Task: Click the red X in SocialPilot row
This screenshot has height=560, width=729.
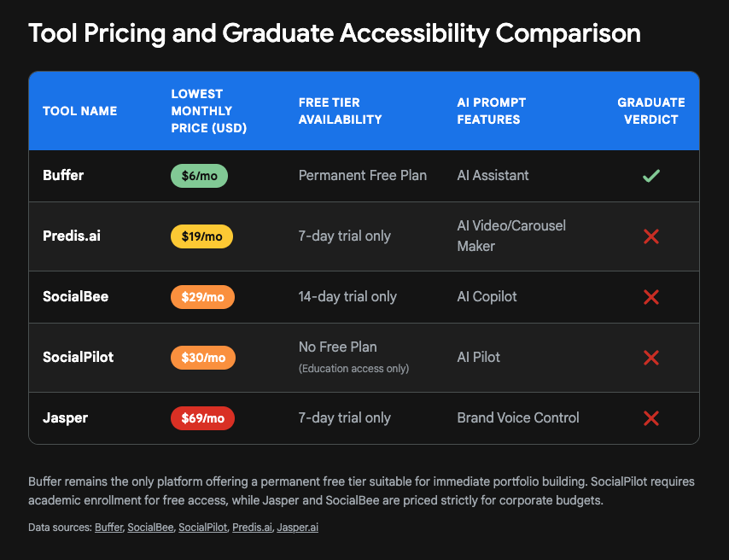Action: (651, 358)
